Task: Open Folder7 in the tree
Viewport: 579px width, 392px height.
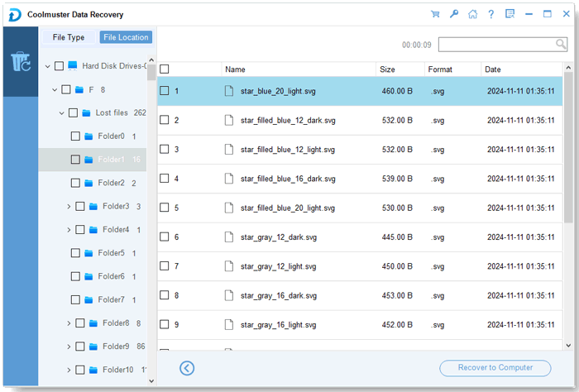Action: [111, 299]
